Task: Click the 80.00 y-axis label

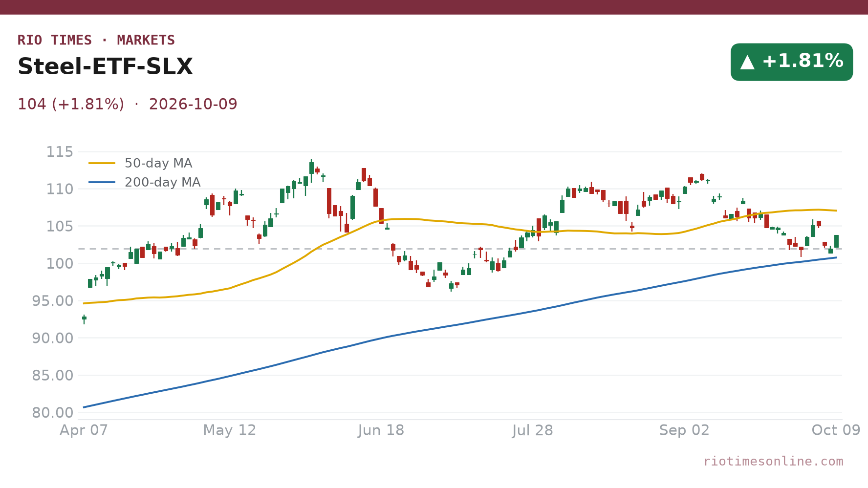Action: [53, 413]
